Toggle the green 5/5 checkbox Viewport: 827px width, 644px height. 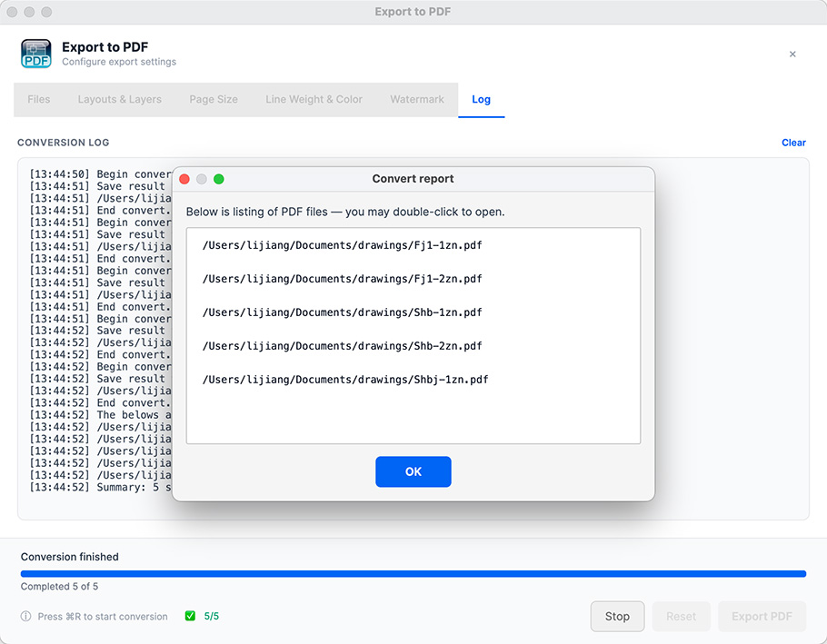point(190,616)
